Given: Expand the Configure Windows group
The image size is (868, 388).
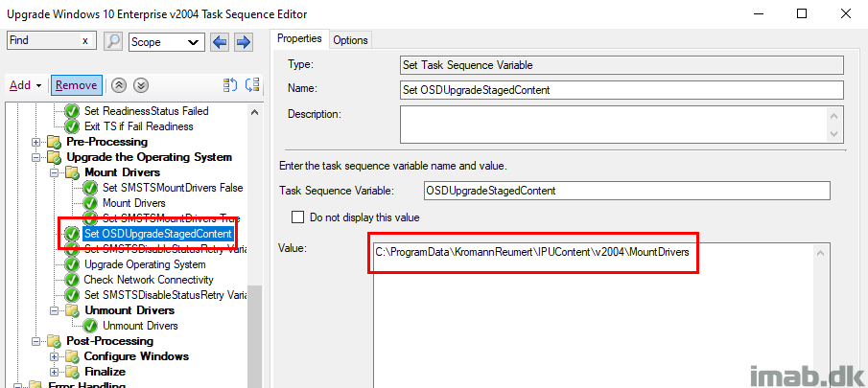Looking at the screenshot, I should 55,356.
